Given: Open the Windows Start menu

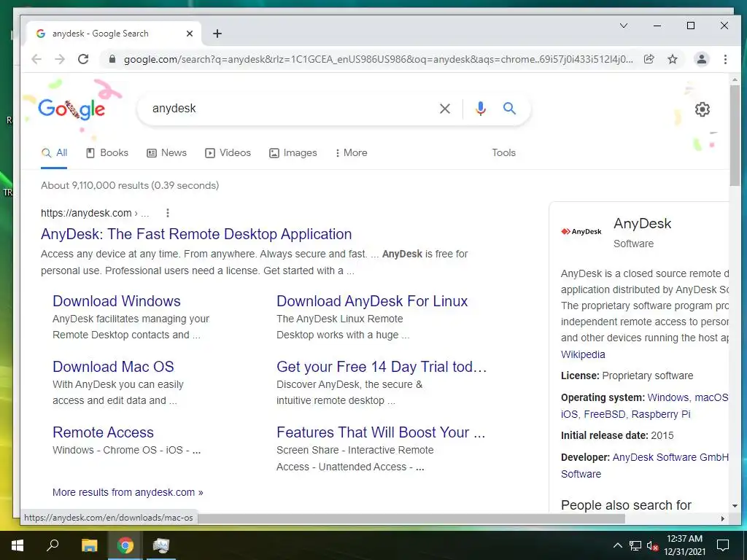Looking at the screenshot, I should (x=18, y=545).
